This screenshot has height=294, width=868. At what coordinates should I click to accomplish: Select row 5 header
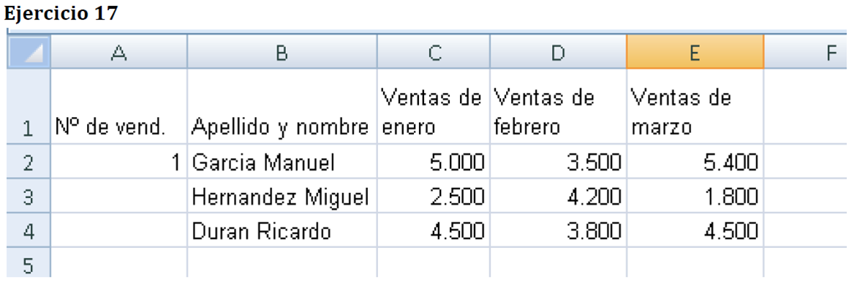(x=28, y=264)
